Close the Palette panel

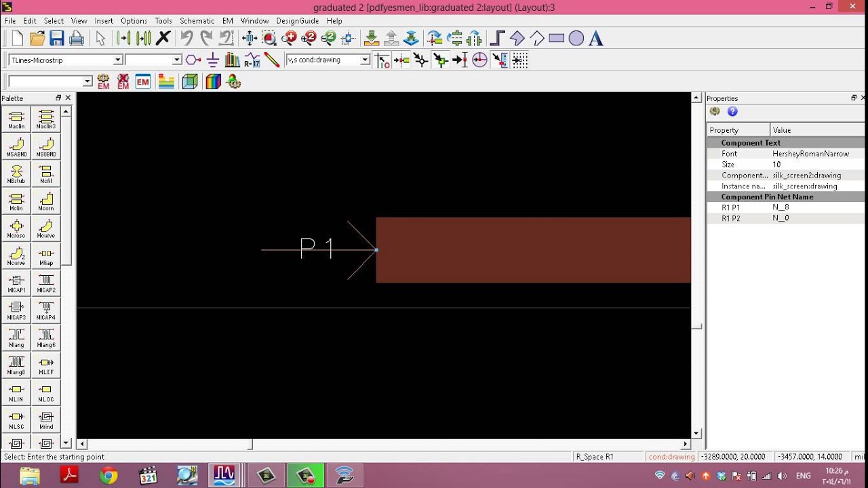click(x=68, y=98)
